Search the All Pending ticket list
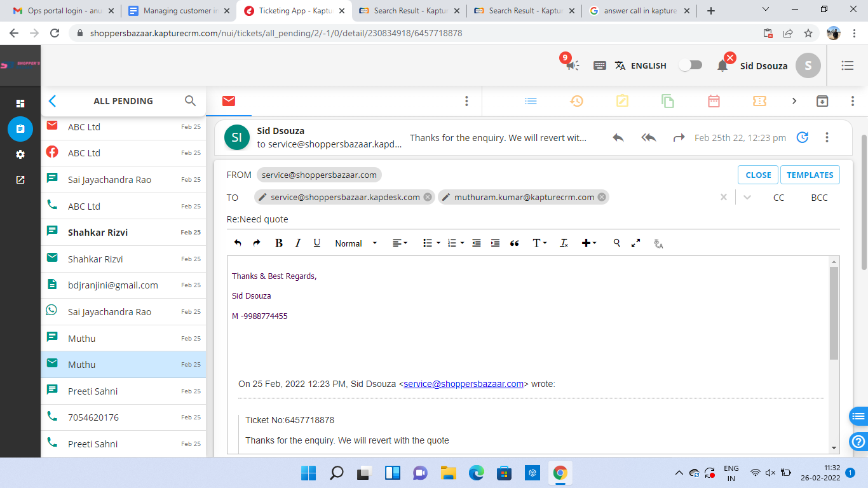 point(190,100)
